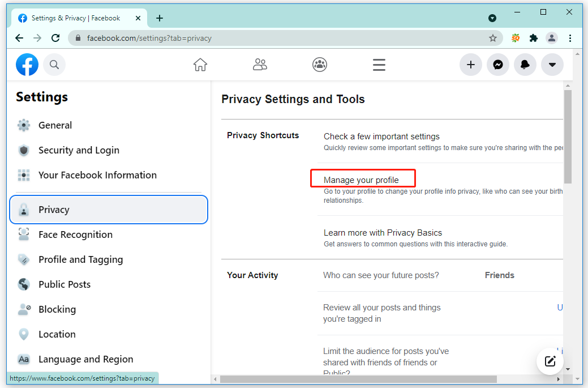
Task: Go to Facebook Home icon
Action: pos(200,65)
